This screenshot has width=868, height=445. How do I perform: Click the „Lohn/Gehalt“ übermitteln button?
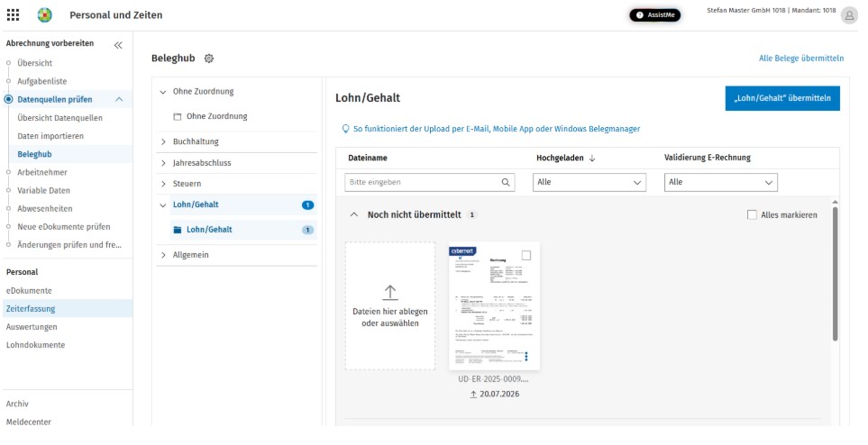point(782,98)
